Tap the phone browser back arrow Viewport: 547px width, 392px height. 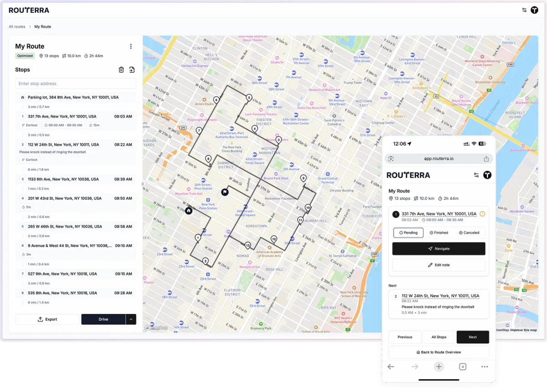tap(391, 367)
